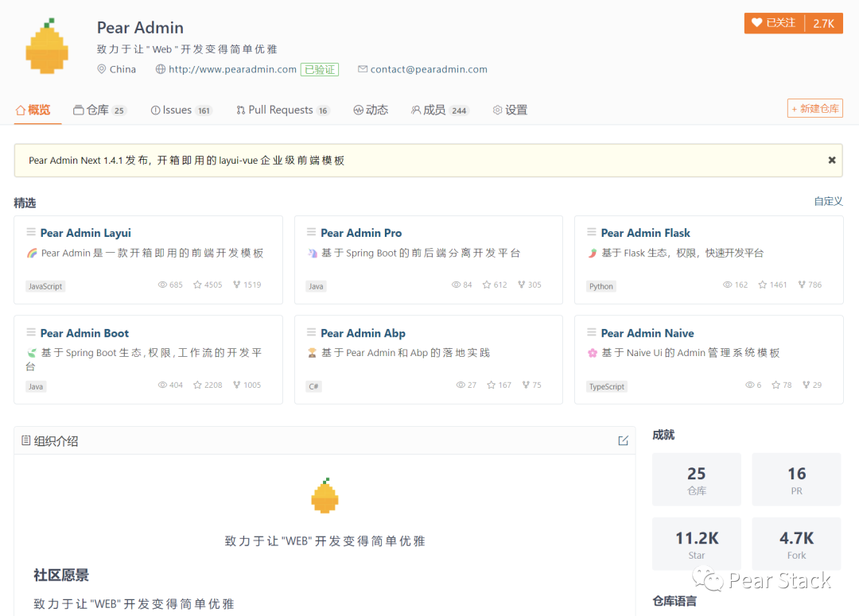Screen dimensions: 859x616
Task: Click the 已验证 verified badge
Action: point(320,69)
